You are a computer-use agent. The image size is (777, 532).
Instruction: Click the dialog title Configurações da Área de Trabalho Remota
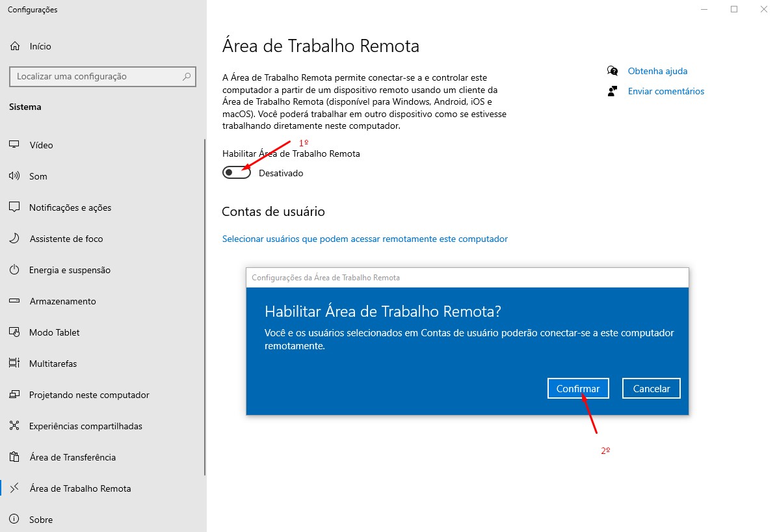coord(326,278)
